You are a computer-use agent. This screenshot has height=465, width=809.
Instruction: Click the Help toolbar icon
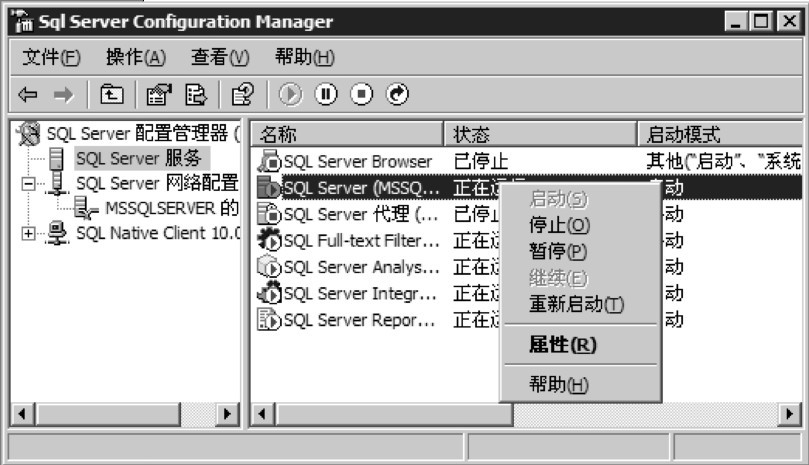[242, 94]
